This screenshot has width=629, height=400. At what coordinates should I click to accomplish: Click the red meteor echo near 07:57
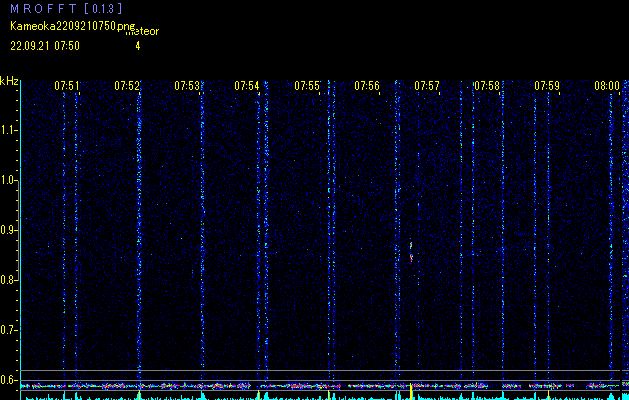(411, 252)
